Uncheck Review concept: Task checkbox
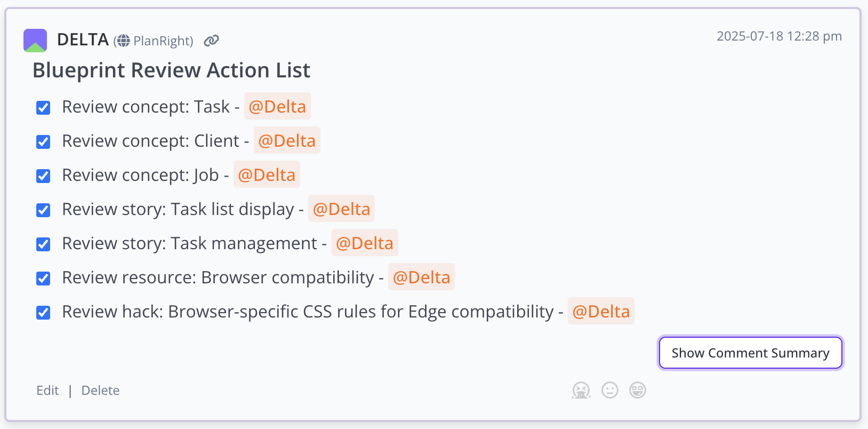This screenshot has height=429, width=868. point(43,108)
